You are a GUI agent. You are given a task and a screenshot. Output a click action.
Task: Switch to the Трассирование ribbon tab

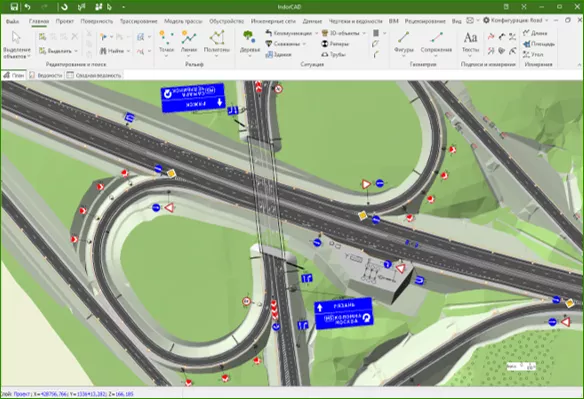(138, 21)
